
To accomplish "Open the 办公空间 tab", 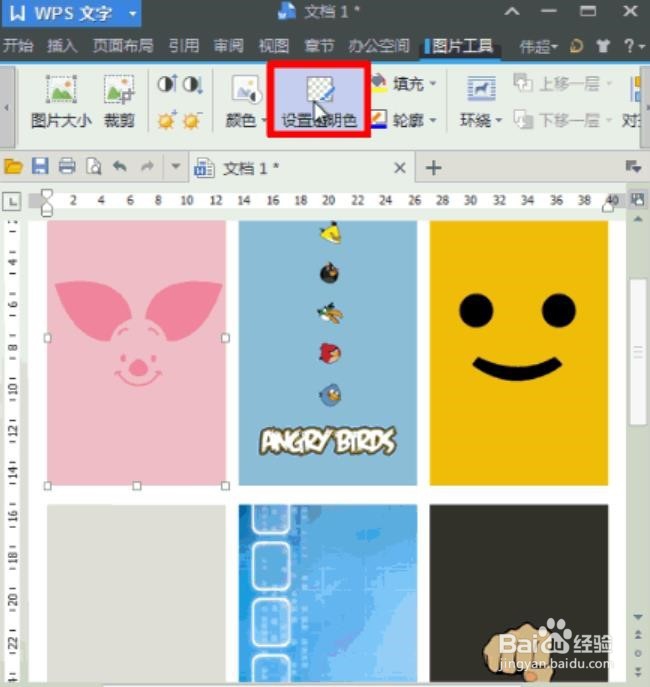I will (x=379, y=46).
